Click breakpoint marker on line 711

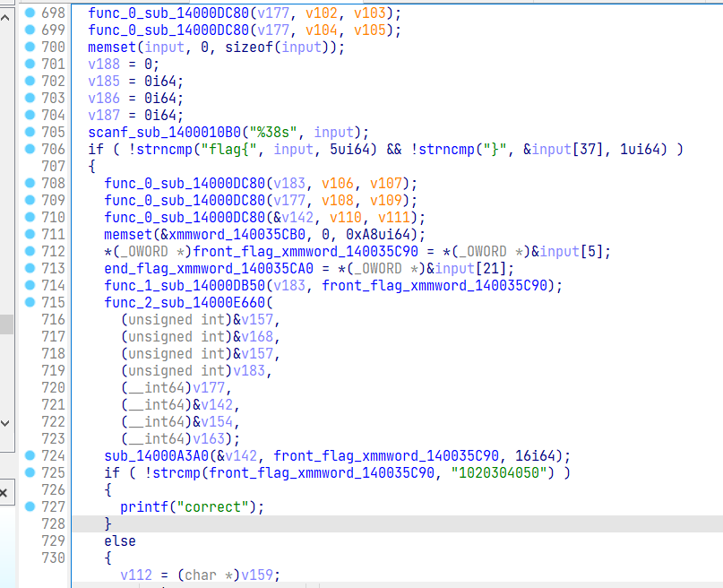(x=30, y=234)
